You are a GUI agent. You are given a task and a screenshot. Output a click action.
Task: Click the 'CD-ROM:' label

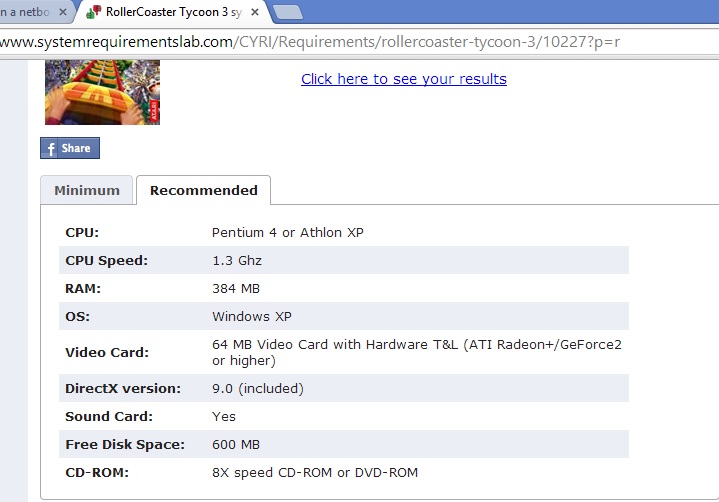point(97,472)
